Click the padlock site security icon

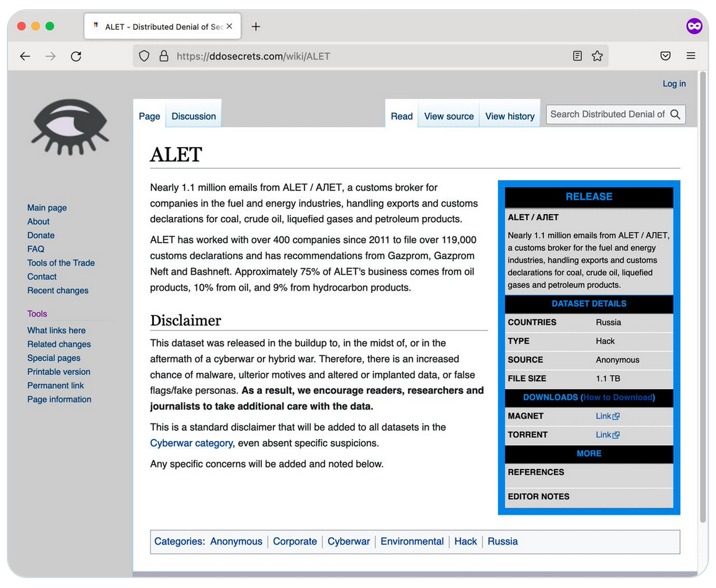pyautogui.click(x=164, y=56)
